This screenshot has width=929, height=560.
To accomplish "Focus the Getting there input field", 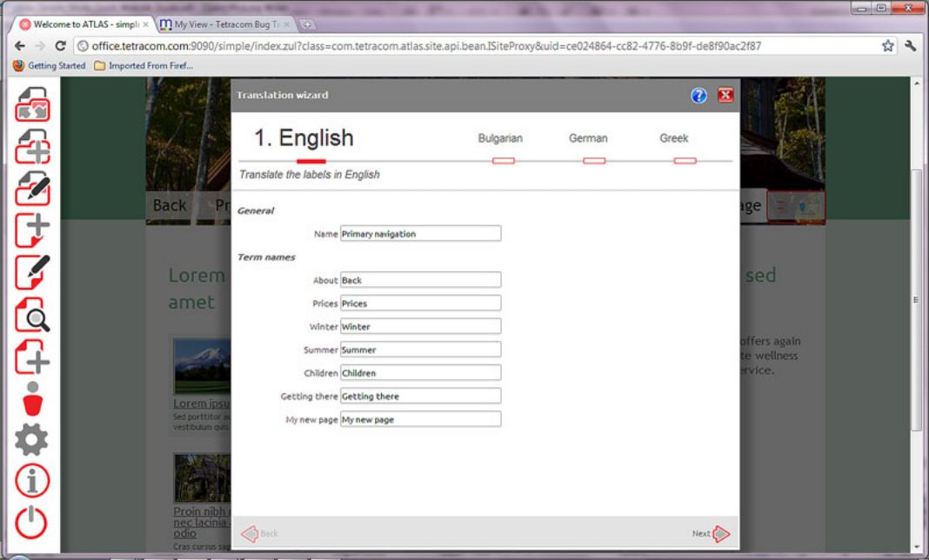I will point(420,396).
